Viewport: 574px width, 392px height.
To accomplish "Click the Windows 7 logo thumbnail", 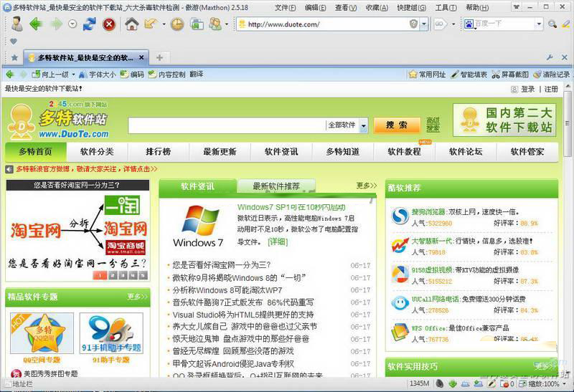I will pyautogui.click(x=198, y=226).
